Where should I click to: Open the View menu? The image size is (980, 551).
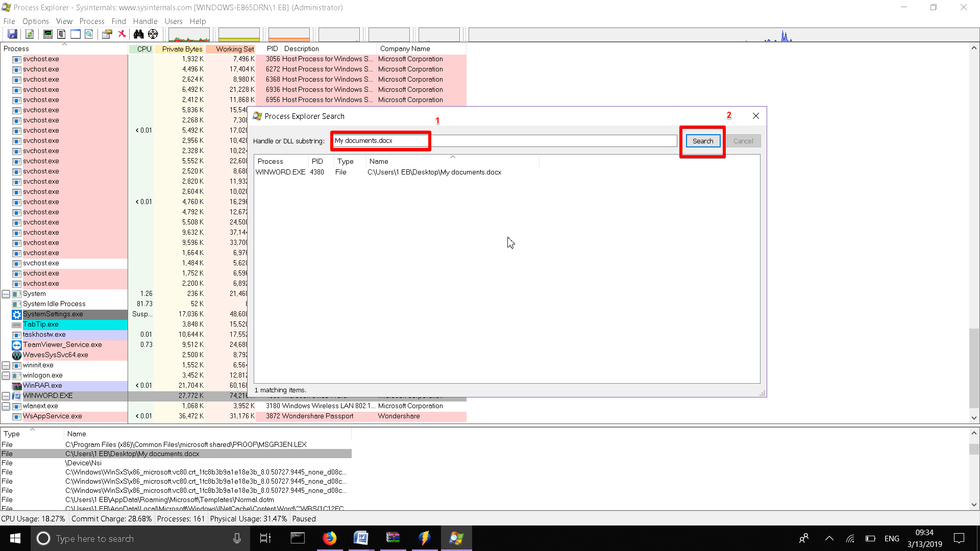point(64,21)
